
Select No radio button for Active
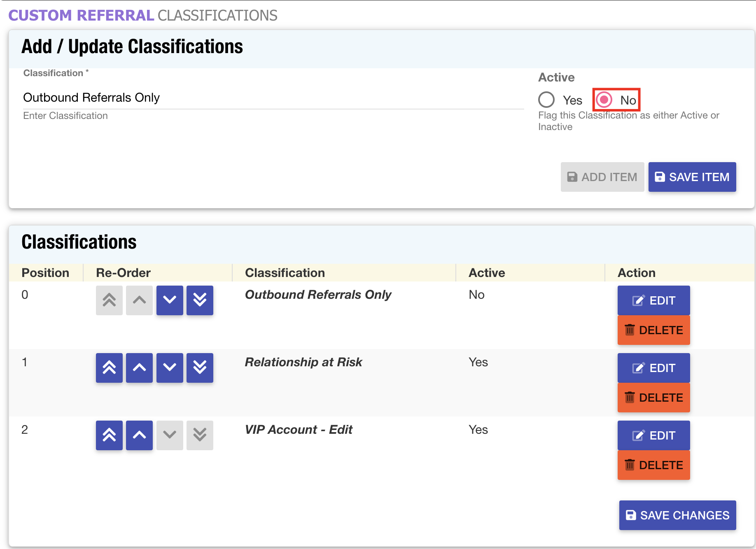[604, 100]
